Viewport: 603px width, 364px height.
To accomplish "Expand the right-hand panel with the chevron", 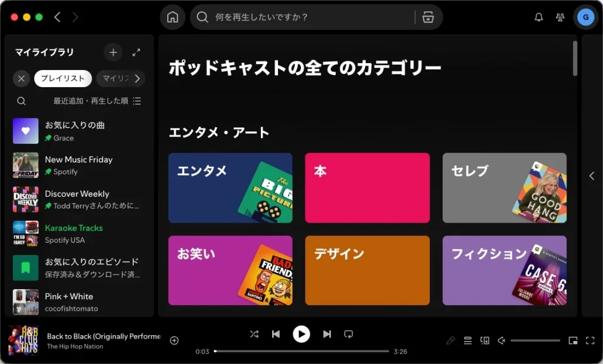I will [x=591, y=176].
